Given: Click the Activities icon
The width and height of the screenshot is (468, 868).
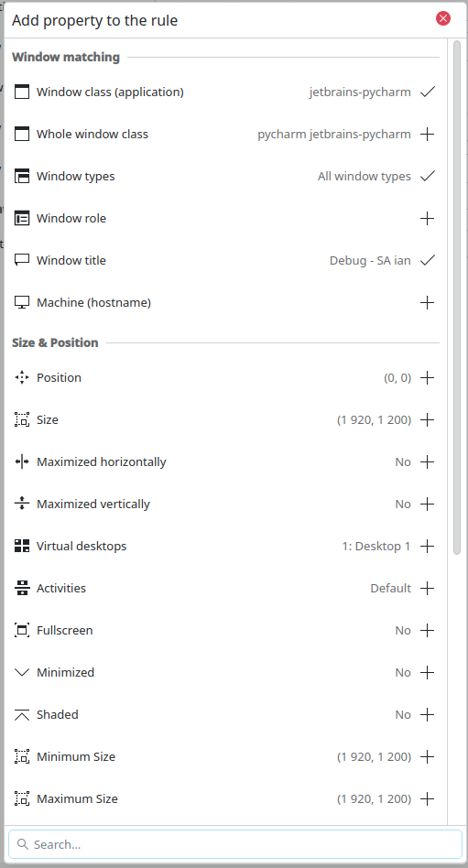Looking at the screenshot, I should click(22, 588).
